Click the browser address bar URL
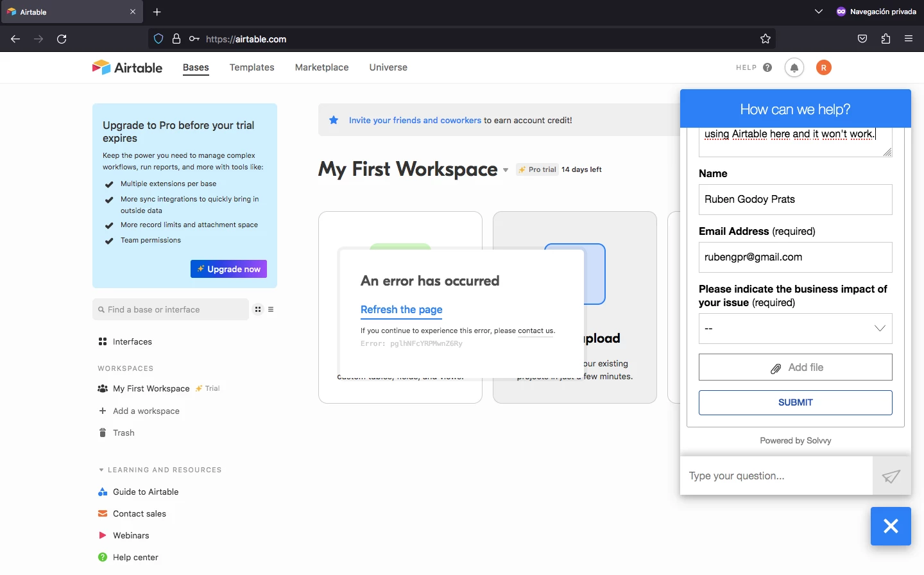 coord(246,39)
